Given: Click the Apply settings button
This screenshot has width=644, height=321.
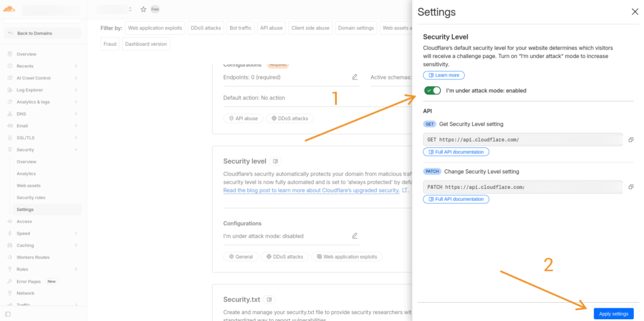Looking at the screenshot, I should click(613, 313).
